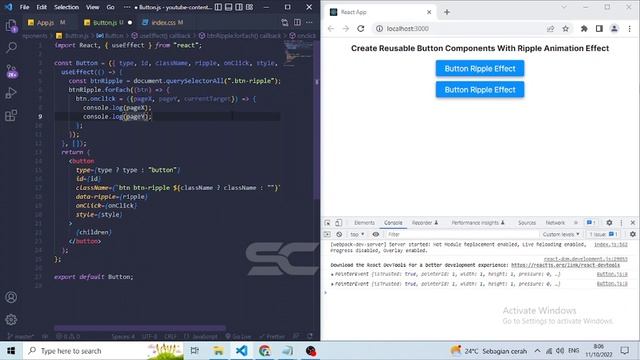Open the VS Code overflow menu ellipsis
The height and width of the screenshot is (360, 640).
point(127,7)
